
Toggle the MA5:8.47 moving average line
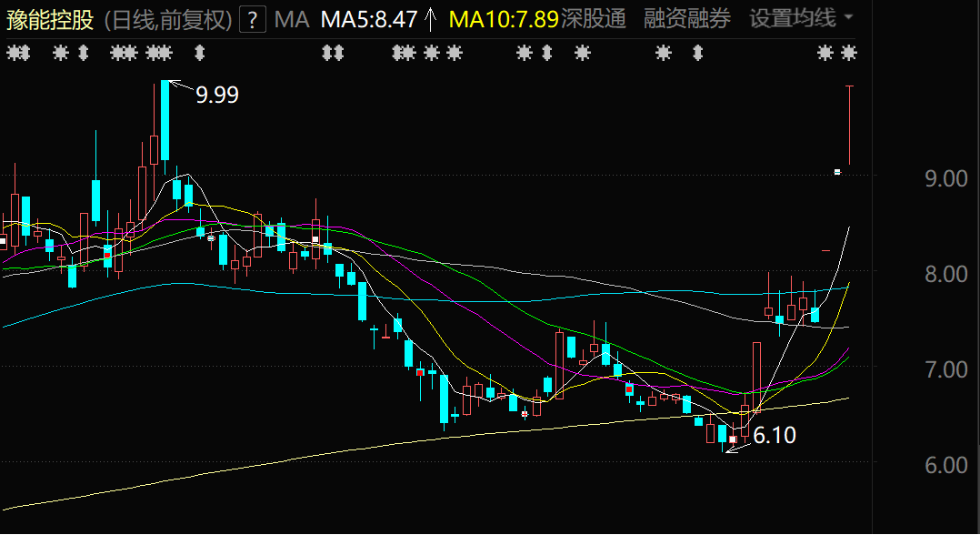(x=367, y=18)
